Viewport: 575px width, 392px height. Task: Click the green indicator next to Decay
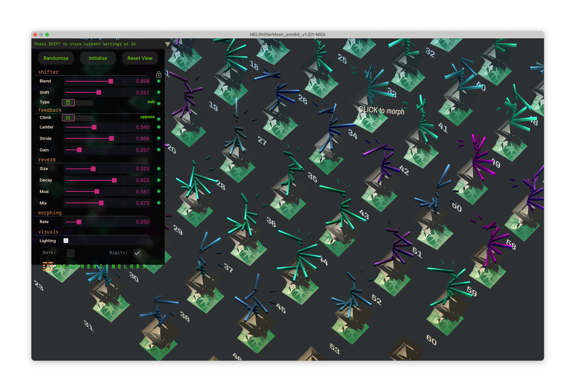coord(159,180)
